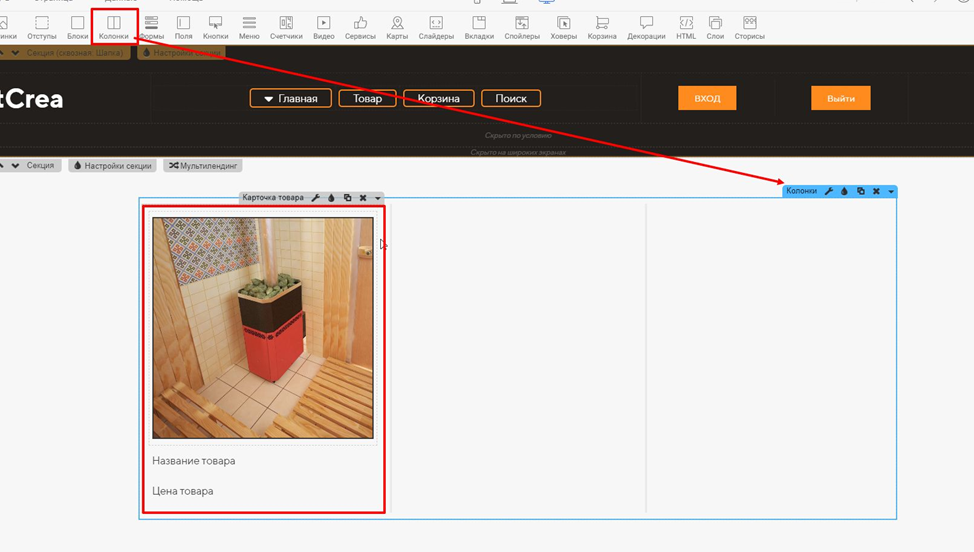Open the Корзина widget
974x552 pixels.
point(602,28)
